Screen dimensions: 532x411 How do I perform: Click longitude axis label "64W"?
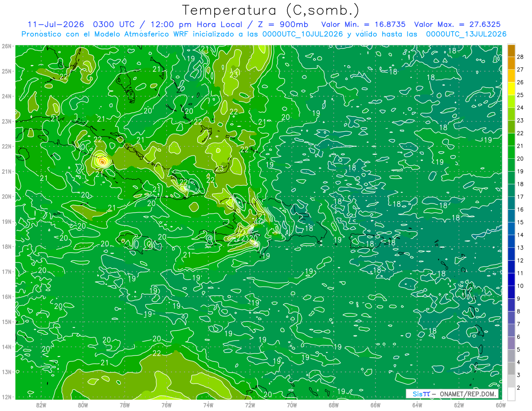[x=417, y=405]
